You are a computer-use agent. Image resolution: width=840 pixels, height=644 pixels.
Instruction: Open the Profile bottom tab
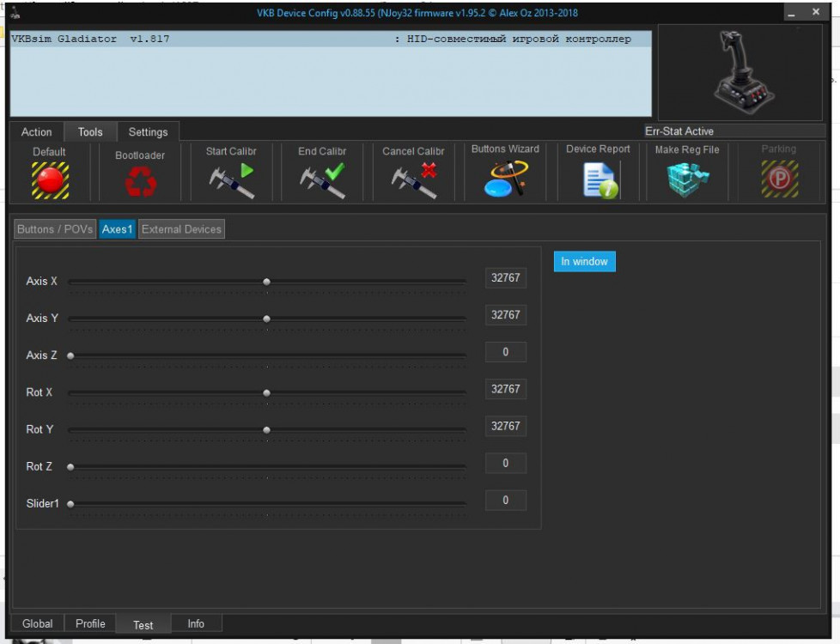(x=90, y=623)
